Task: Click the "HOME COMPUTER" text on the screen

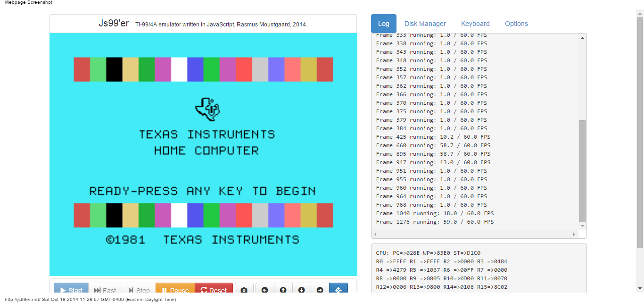Action: click(206, 151)
